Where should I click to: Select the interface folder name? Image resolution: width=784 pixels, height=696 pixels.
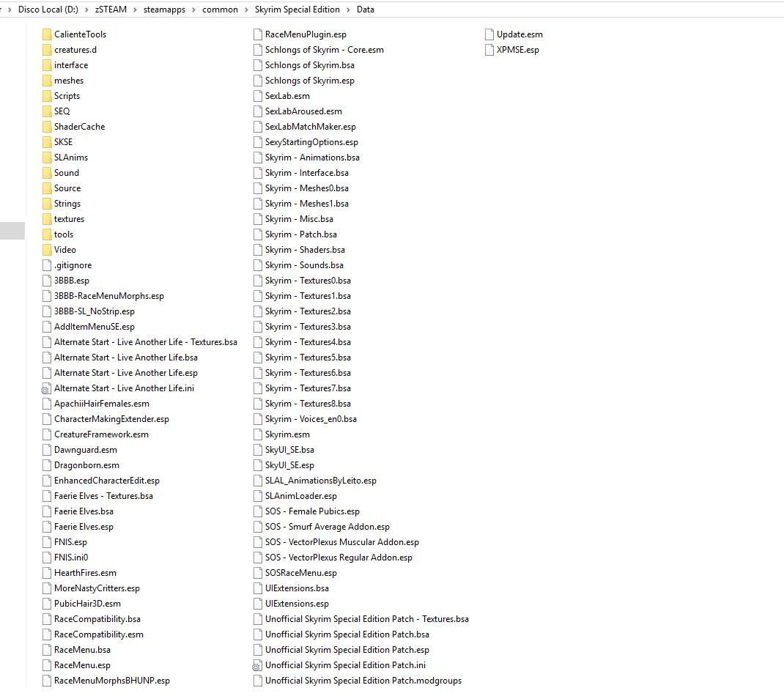pos(71,65)
